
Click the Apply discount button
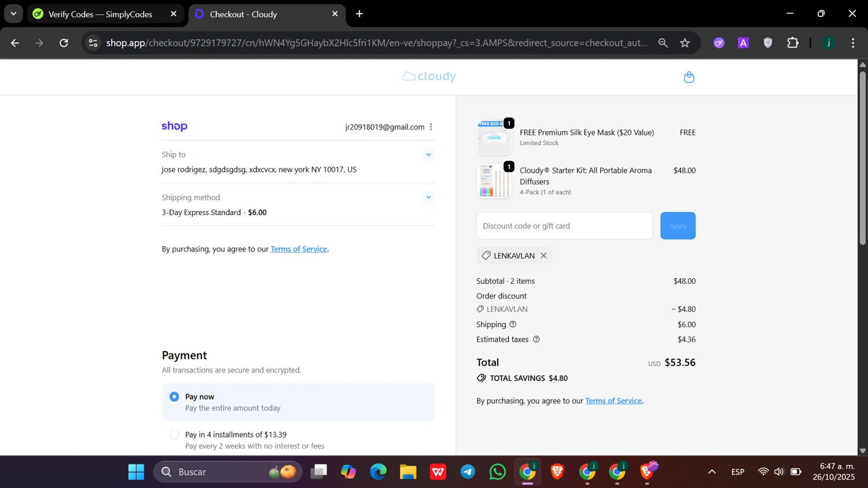(678, 225)
